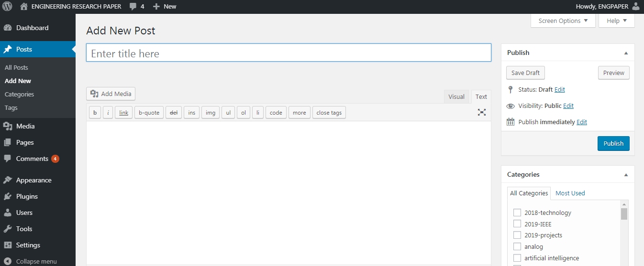Open the Help dropdown panel
The image size is (644, 266).
[x=616, y=21]
